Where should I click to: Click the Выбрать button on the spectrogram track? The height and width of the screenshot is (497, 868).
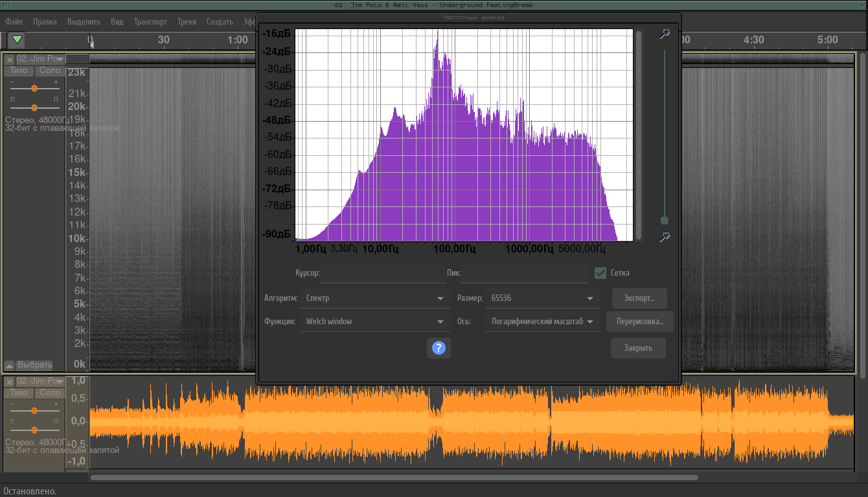coord(34,365)
